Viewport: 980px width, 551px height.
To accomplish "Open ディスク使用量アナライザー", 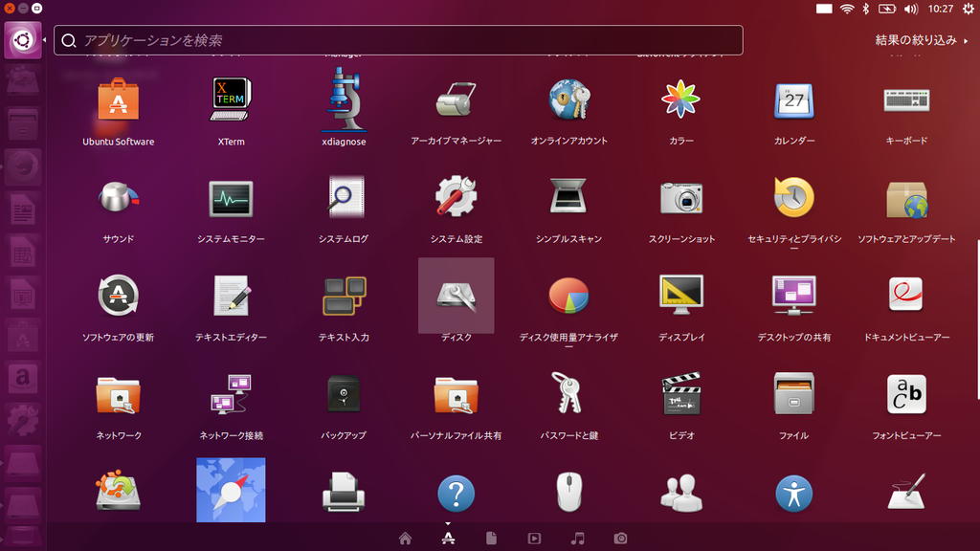I will 568,296.
